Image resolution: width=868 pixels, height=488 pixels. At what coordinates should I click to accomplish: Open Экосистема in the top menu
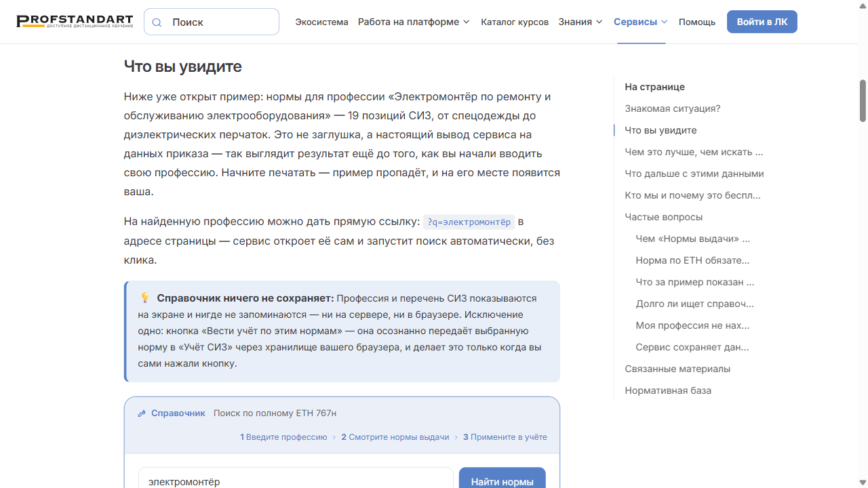point(321,22)
